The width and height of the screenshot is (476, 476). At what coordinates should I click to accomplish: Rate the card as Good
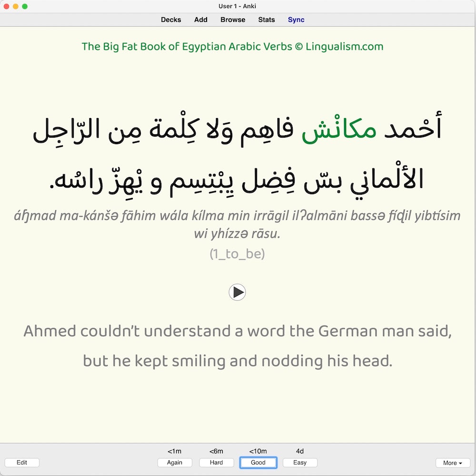258,462
